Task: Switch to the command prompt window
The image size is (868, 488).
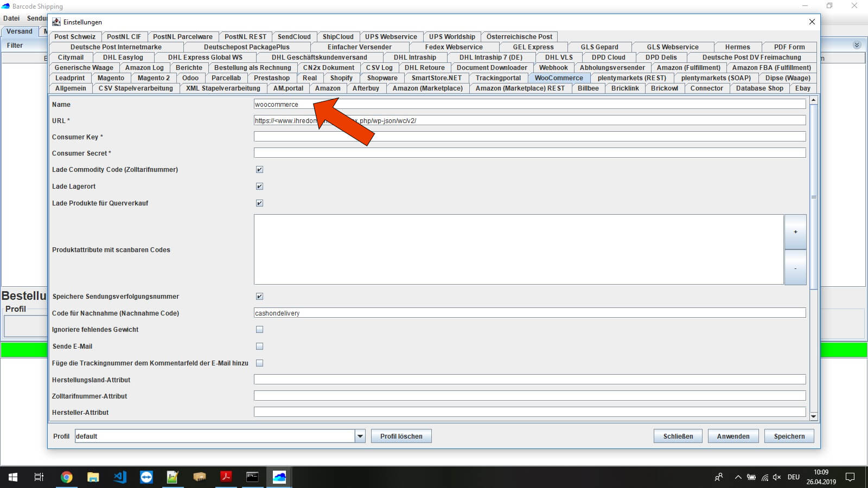Action: pos(253,477)
